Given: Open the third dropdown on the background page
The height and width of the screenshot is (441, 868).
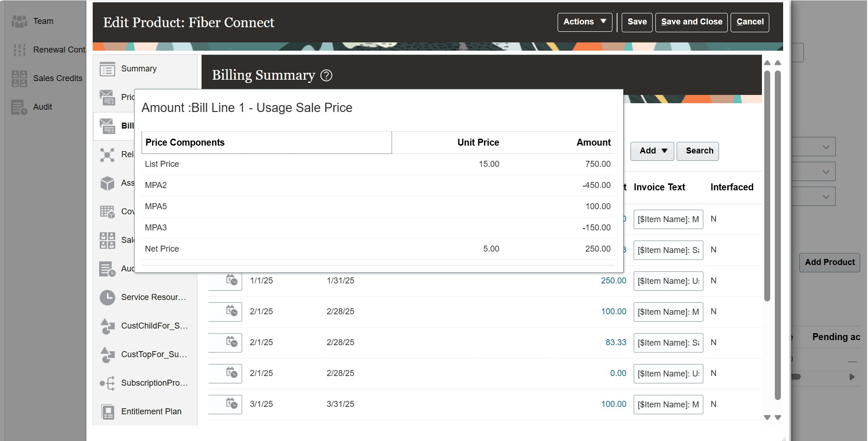Looking at the screenshot, I should coord(814,197).
